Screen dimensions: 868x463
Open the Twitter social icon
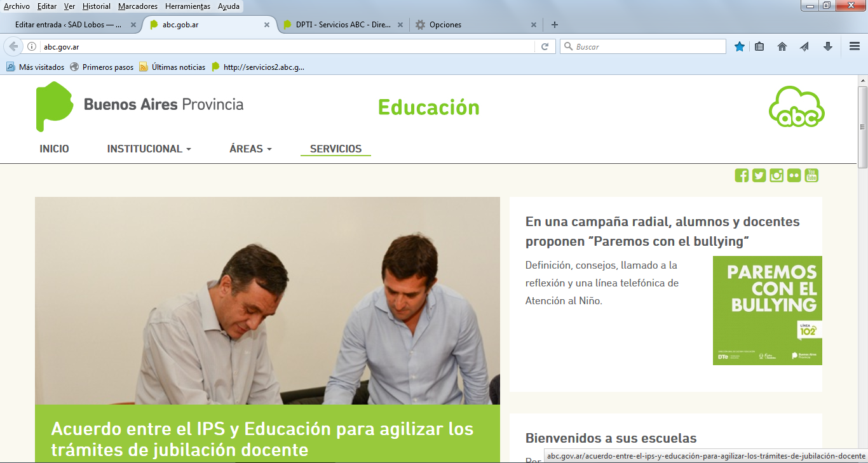coord(759,175)
